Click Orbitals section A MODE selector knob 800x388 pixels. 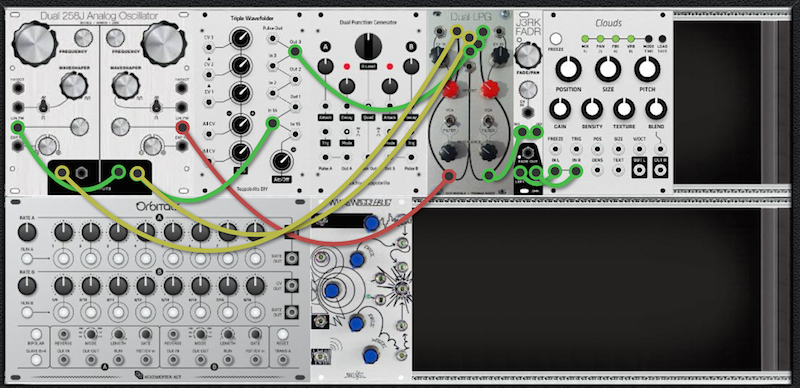tap(91, 334)
